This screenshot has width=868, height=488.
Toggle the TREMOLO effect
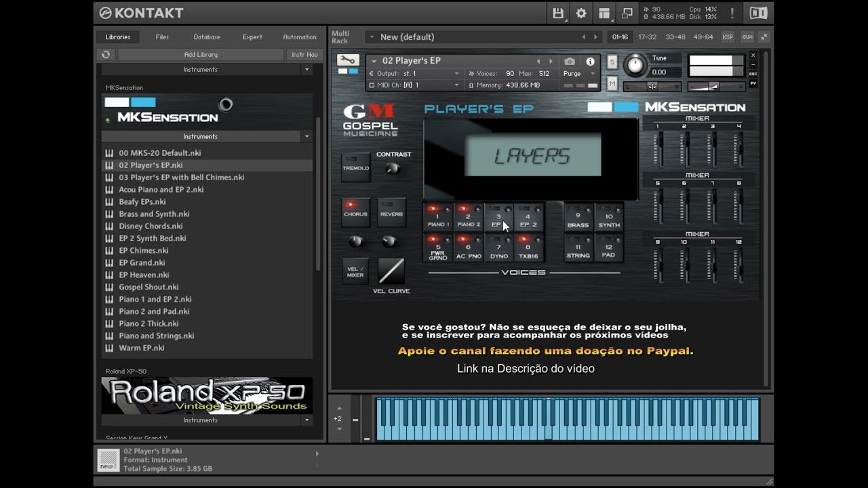(x=356, y=167)
